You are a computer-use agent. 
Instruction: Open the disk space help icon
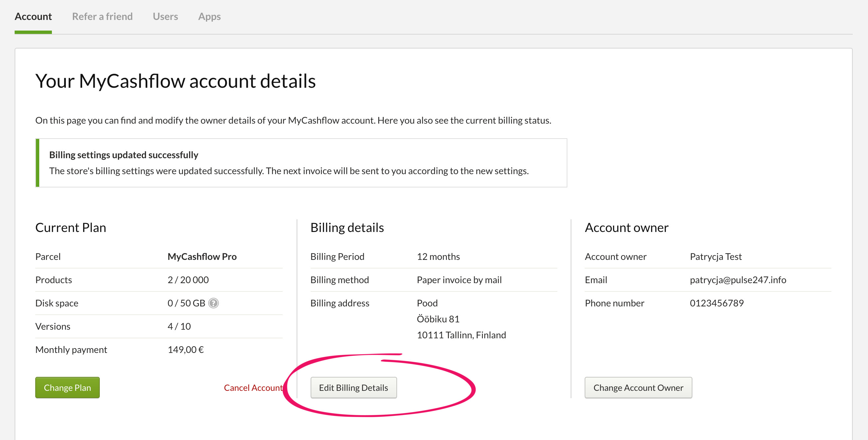pyautogui.click(x=213, y=303)
